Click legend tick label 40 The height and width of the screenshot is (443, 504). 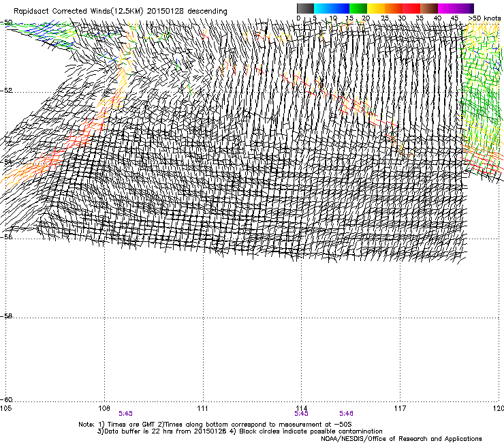[x=437, y=18]
